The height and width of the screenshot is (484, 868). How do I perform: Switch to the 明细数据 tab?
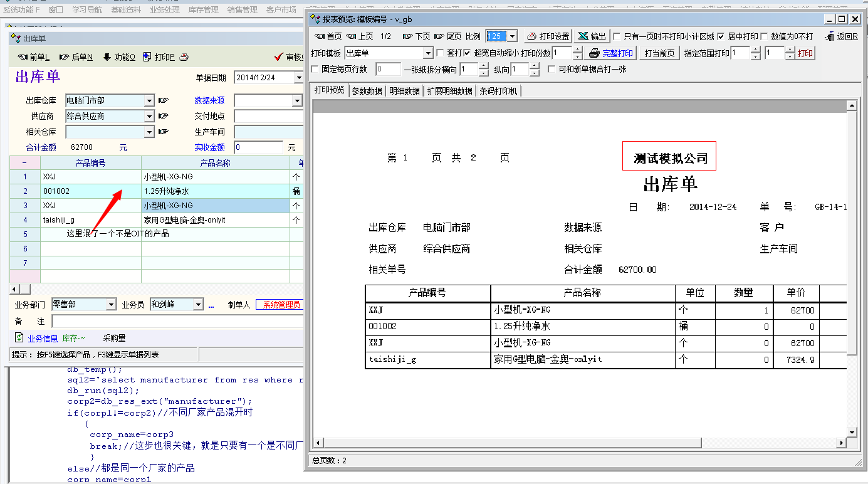tap(404, 91)
